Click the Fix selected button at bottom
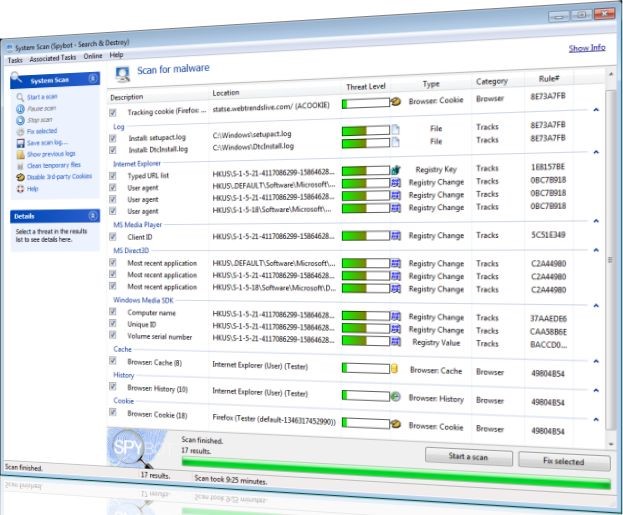 point(564,461)
